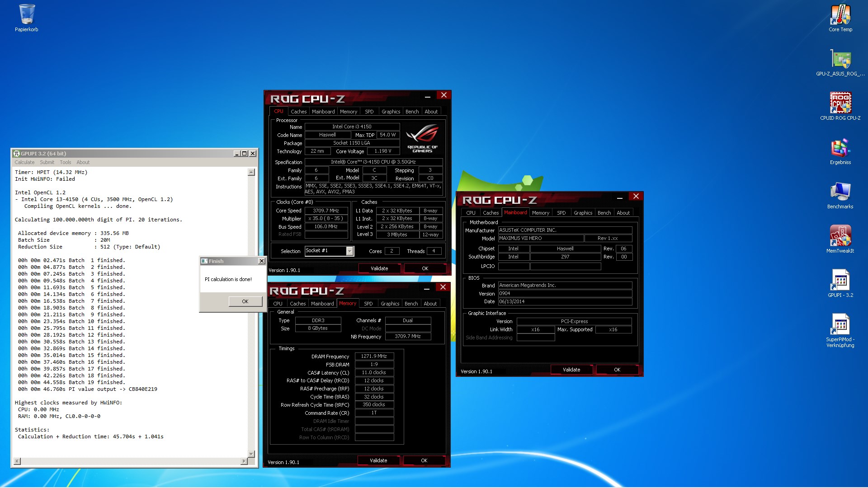Screen dimensions: 868x488
Task: Launch the GPUPI - 3.2 shortcut
Action: 840,284
